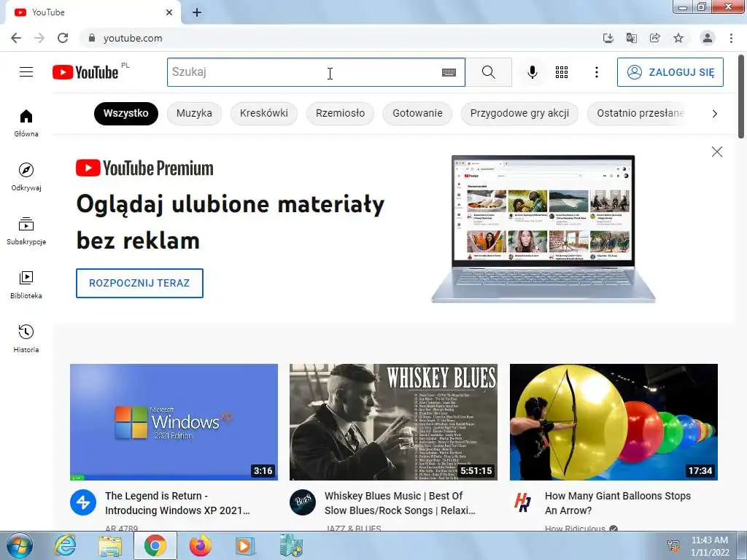Open the YouTube hamburger guide menu
Screen dimensions: 747x560
(26, 72)
